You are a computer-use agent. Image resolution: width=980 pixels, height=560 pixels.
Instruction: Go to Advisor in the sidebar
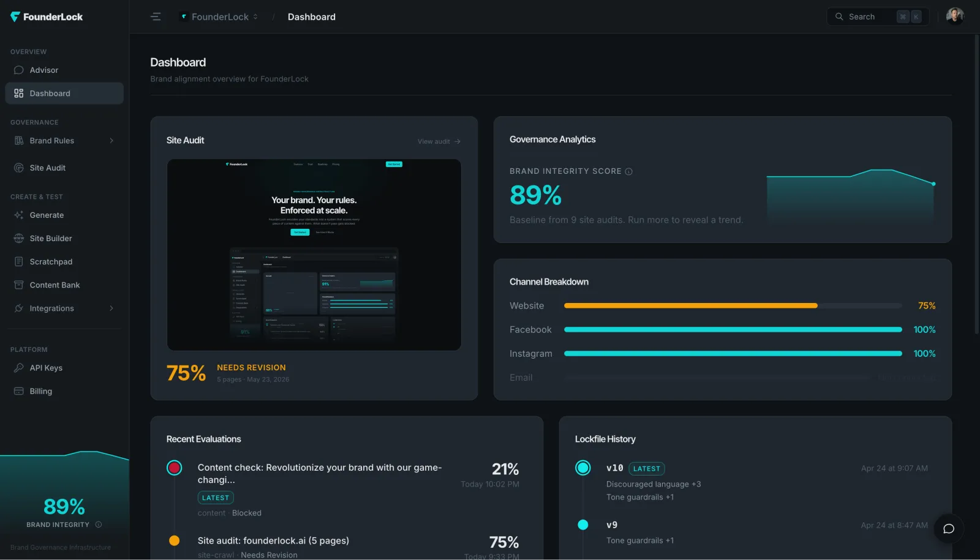tap(64, 70)
